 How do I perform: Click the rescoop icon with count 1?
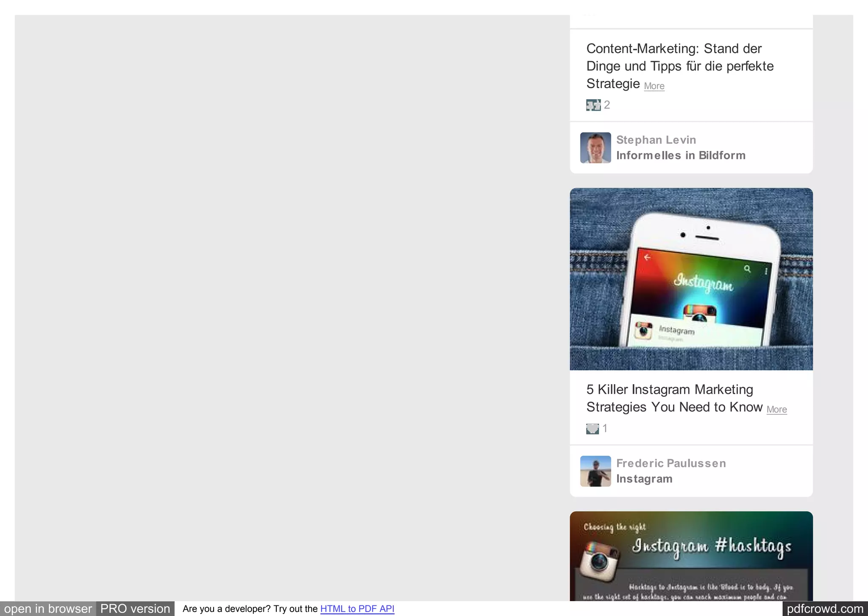(x=592, y=429)
